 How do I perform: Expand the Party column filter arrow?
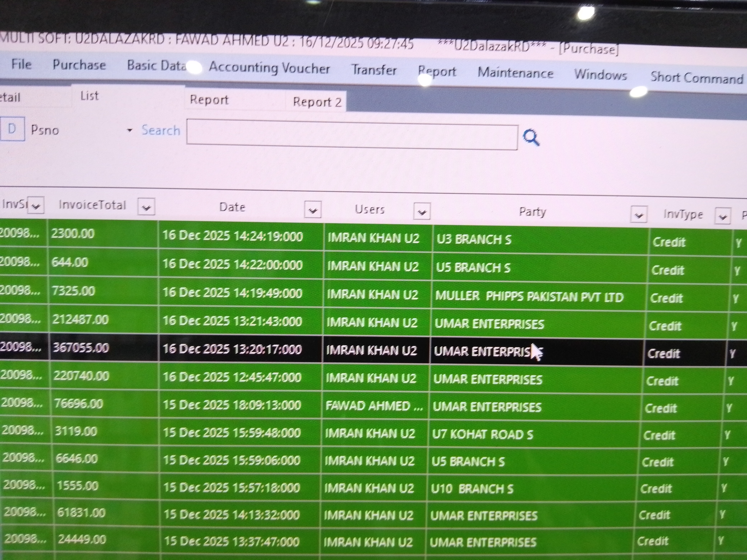point(639,215)
